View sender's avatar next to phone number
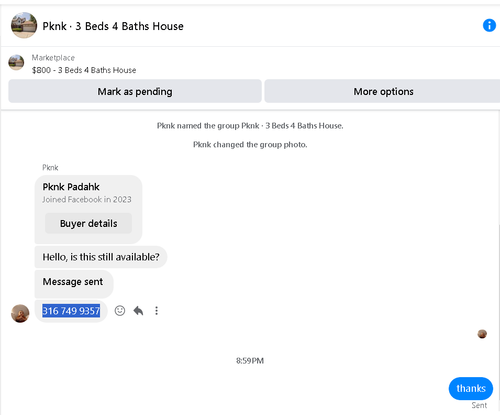Viewport: 500px width, 415px height. [x=20, y=313]
